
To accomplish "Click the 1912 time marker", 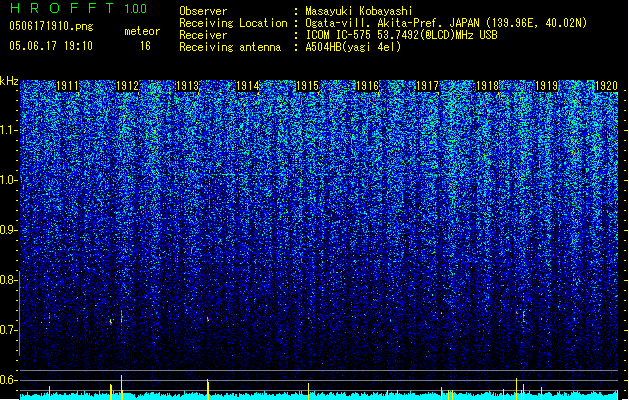I will click(127, 86).
